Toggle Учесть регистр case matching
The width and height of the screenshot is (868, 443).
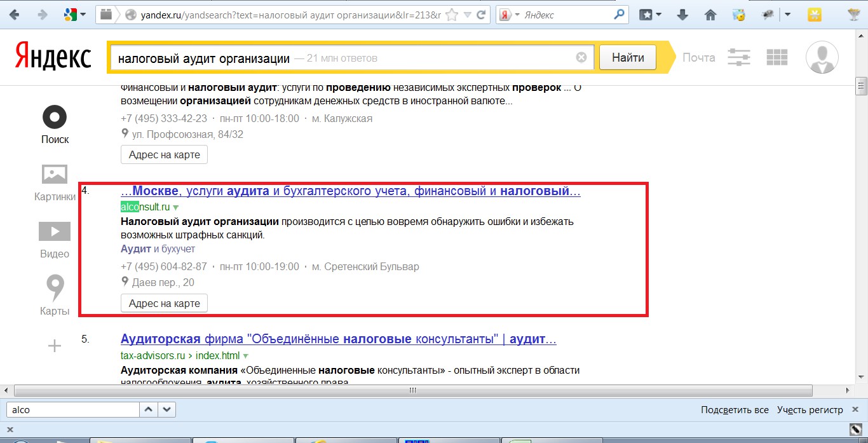tap(810, 410)
